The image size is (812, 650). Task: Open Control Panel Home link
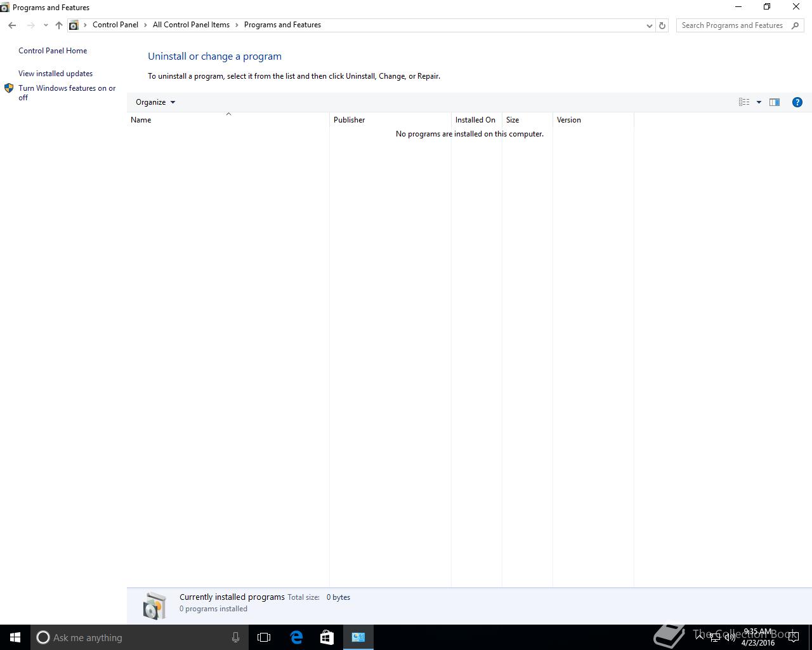pyautogui.click(x=53, y=51)
